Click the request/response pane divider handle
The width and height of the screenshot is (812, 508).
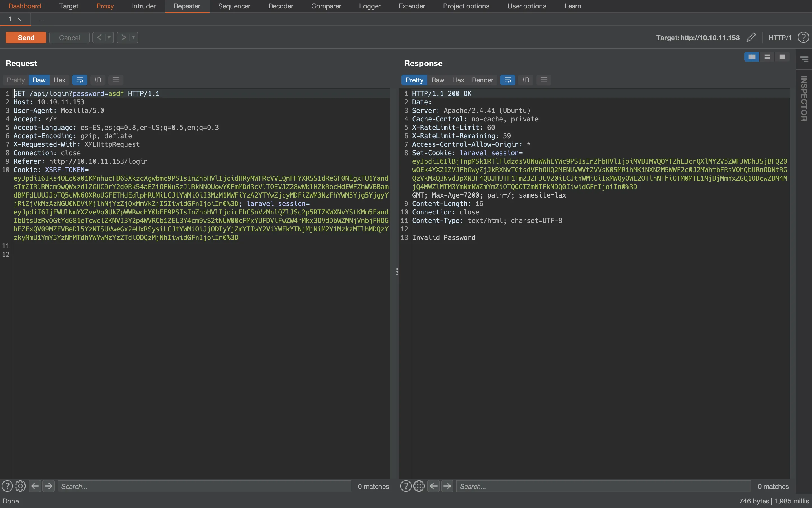point(397,272)
